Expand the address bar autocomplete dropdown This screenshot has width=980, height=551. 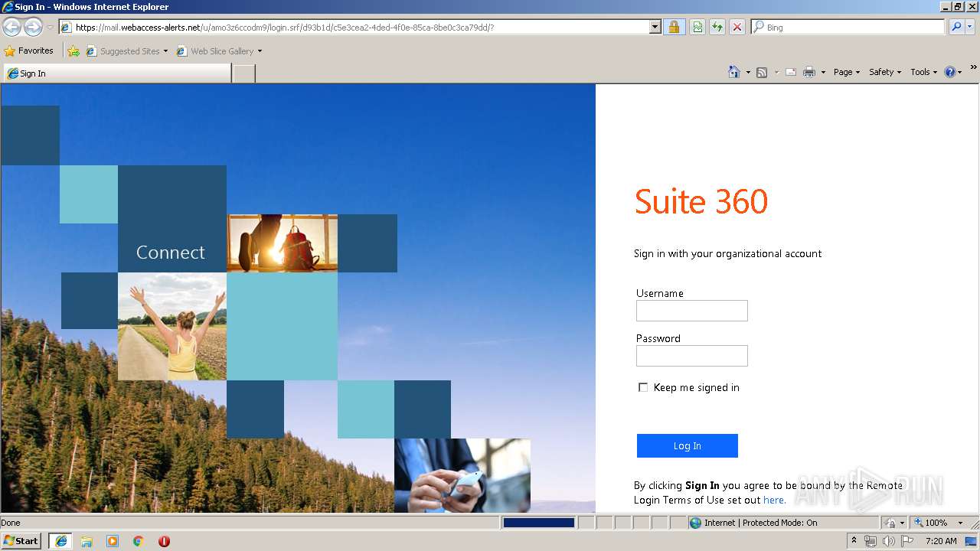pos(655,28)
